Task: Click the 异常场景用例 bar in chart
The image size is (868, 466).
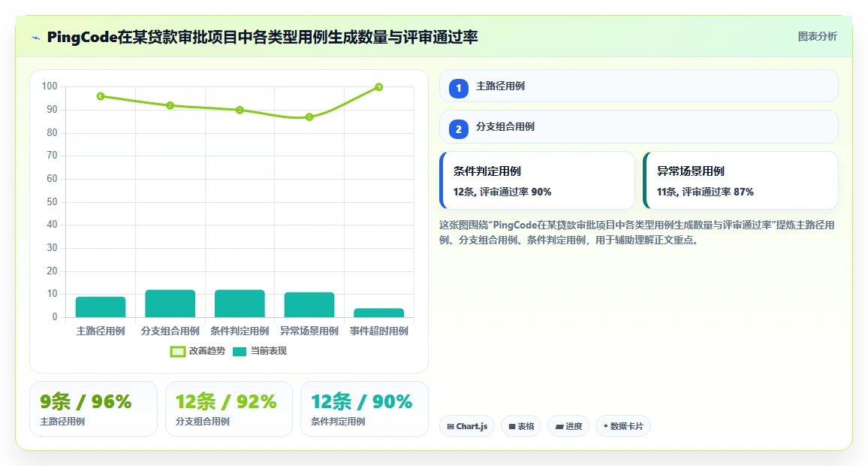Action: coord(309,304)
